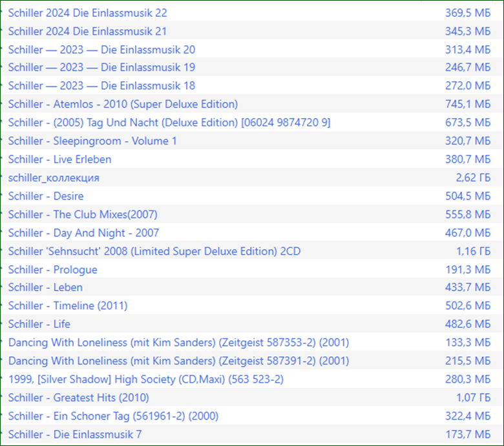
Task: Click the 1,07 ГБ size value
Action: pyautogui.click(x=474, y=398)
